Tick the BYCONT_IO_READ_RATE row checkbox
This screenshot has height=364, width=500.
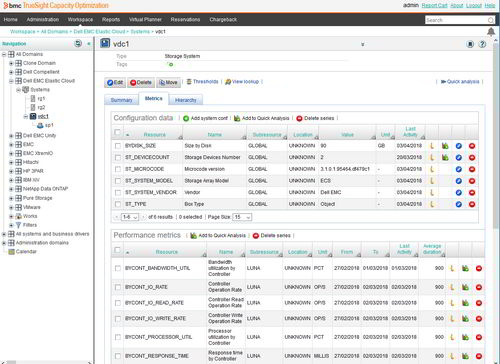point(118,303)
